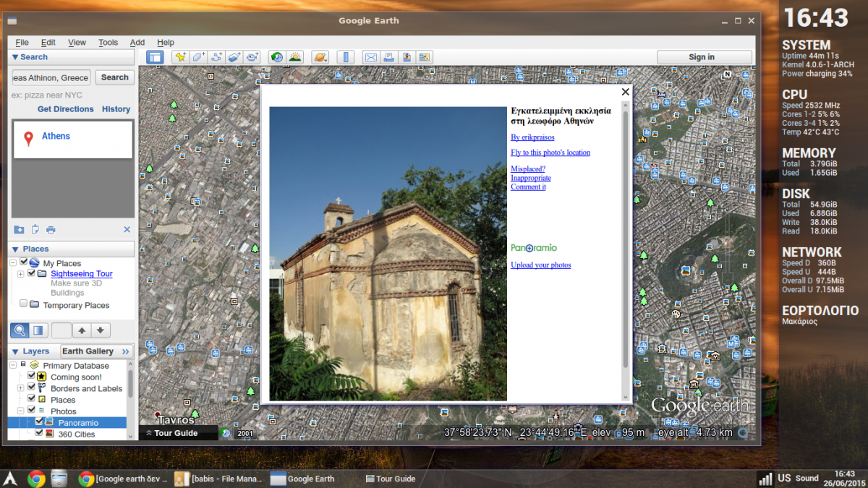Move selected place down with arrow
The width and height of the screenshot is (868, 488).
101,330
